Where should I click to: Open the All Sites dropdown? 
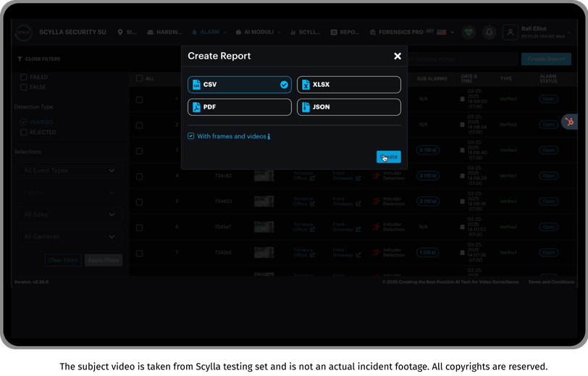(70, 214)
